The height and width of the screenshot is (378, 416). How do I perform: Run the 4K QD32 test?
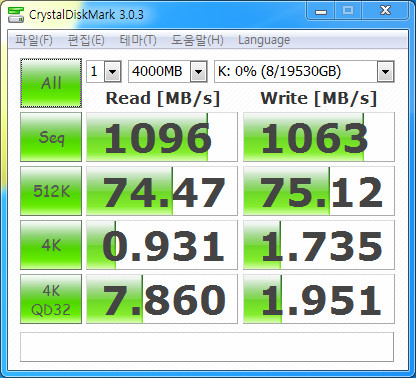pos(51,299)
